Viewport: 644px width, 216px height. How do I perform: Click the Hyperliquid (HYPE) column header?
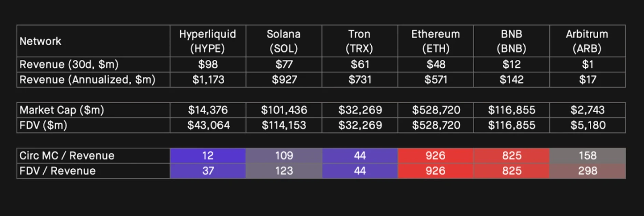(207, 41)
